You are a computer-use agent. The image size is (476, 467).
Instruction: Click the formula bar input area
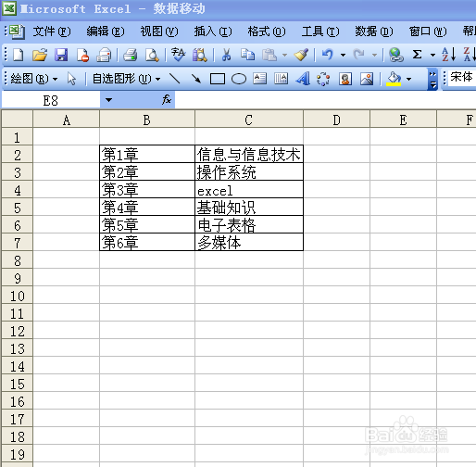325,100
